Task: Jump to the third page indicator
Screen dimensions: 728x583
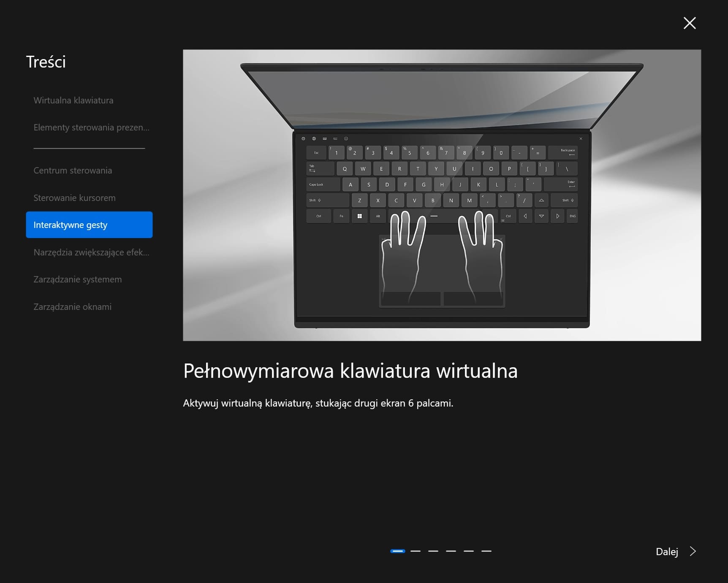Action: [x=433, y=551]
